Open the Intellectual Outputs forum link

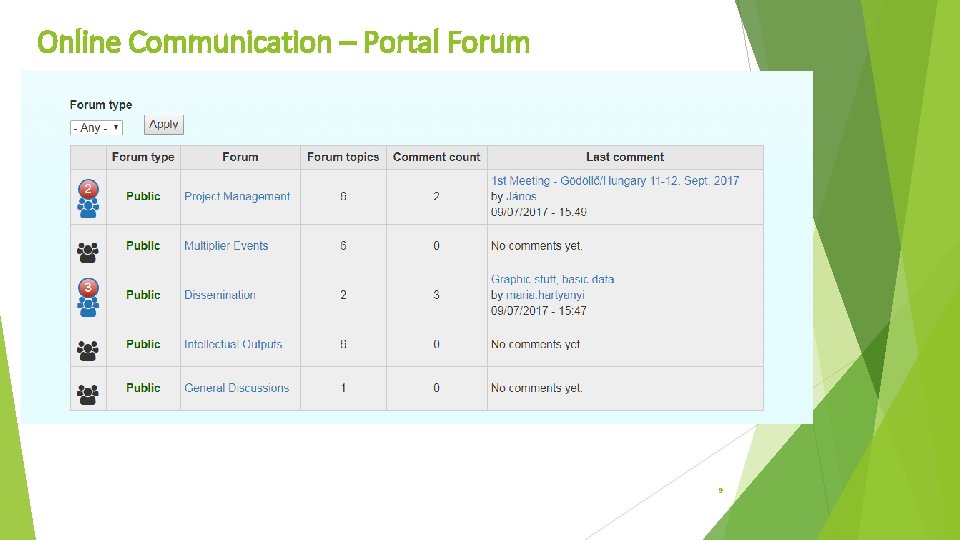click(x=233, y=344)
